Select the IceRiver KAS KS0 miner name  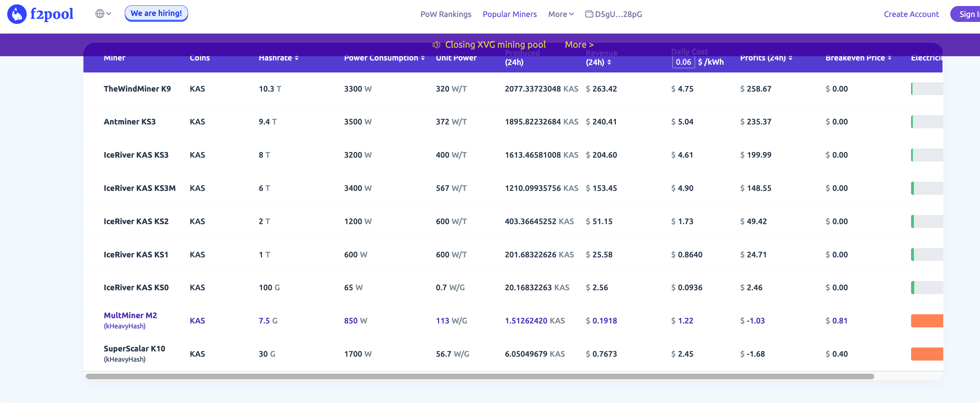point(136,287)
